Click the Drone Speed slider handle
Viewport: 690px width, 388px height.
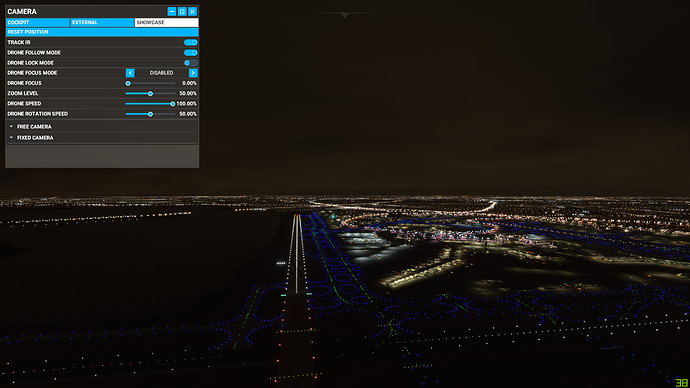[x=172, y=104]
